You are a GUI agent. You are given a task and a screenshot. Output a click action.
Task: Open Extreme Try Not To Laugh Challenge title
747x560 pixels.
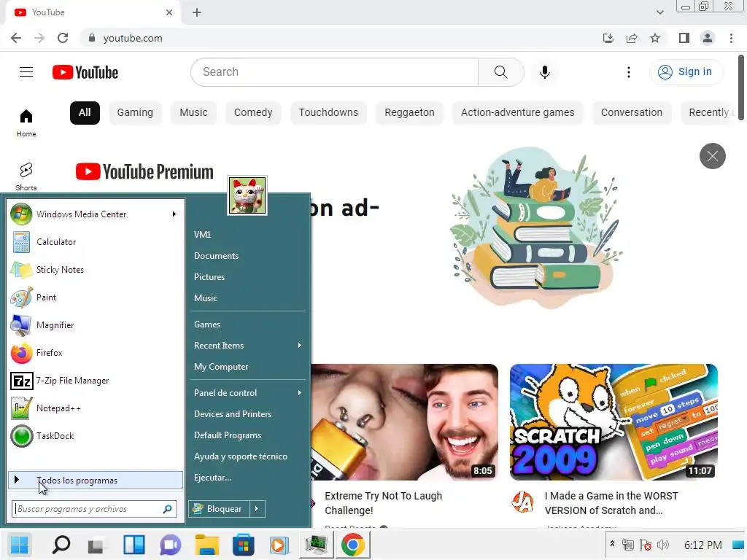pyautogui.click(x=383, y=503)
